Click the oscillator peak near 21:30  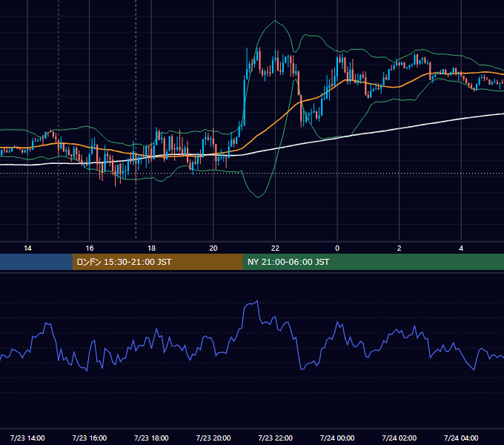pyautogui.click(x=257, y=301)
